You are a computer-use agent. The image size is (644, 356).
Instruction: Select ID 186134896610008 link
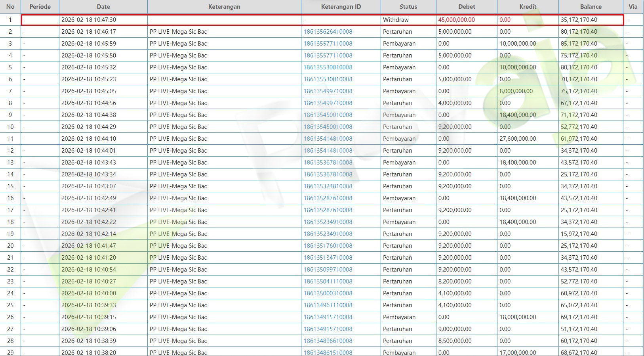coord(328,341)
